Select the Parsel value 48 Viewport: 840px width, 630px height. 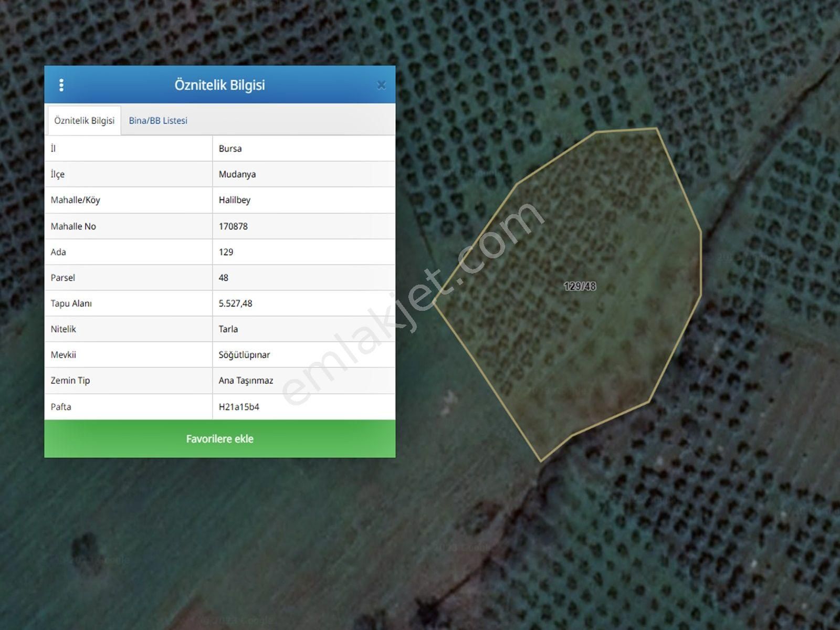pos(224,278)
